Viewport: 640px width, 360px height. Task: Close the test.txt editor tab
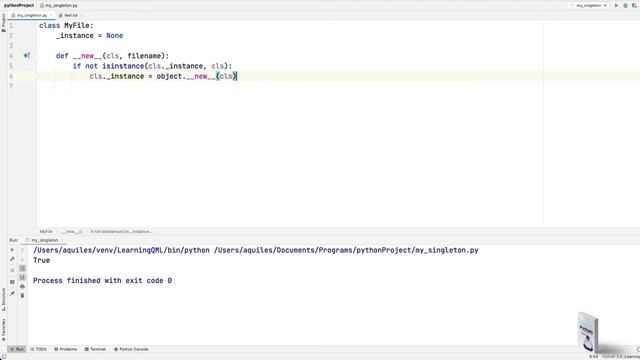click(82, 15)
